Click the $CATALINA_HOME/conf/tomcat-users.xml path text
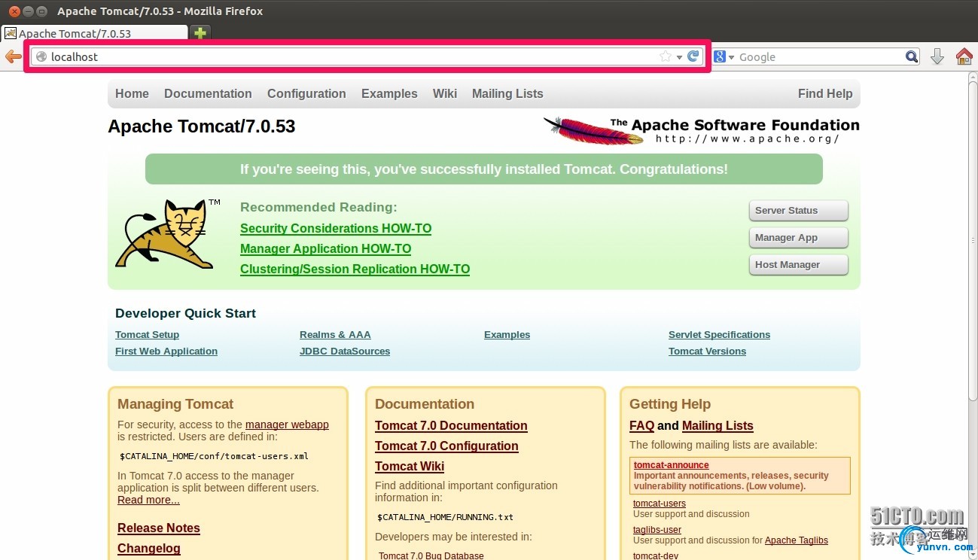 (214, 456)
